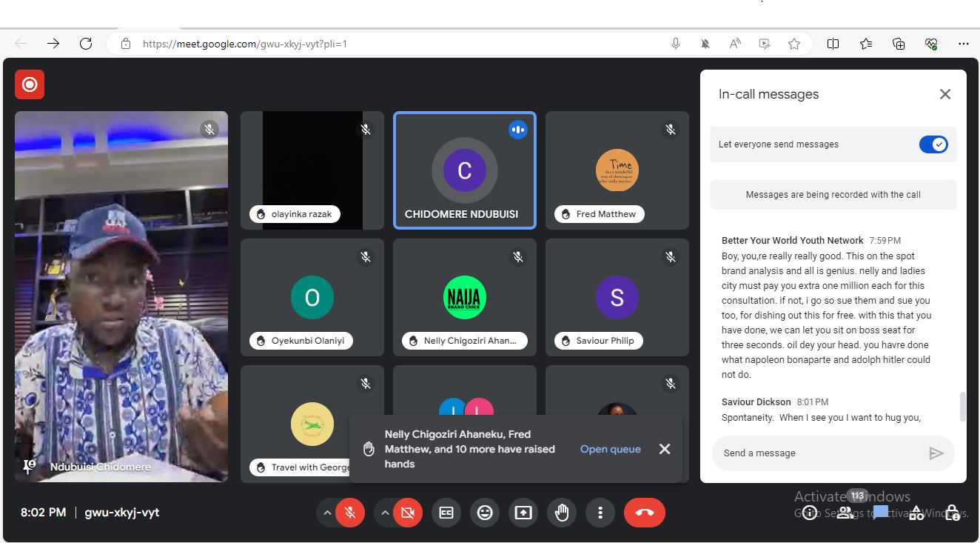980x543 pixels.
Task: Open the host controls lock icon
Action: pyautogui.click(x=952, y=513)
